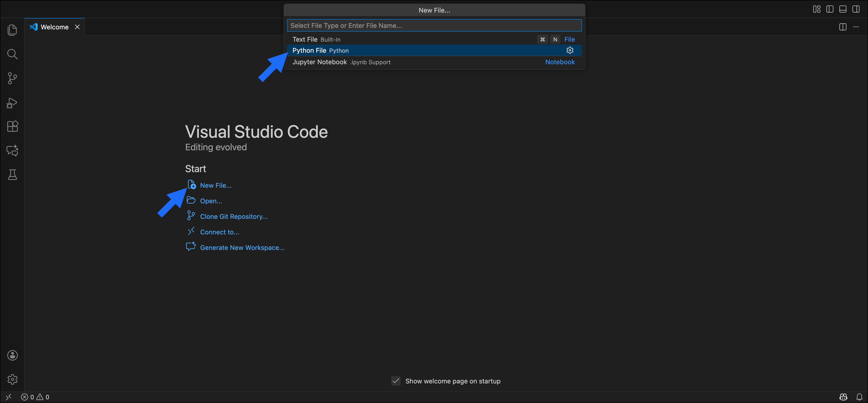This screenshot has height=403, width=868.
Task: Open the Customize Layout control
Action: point(816,9)
